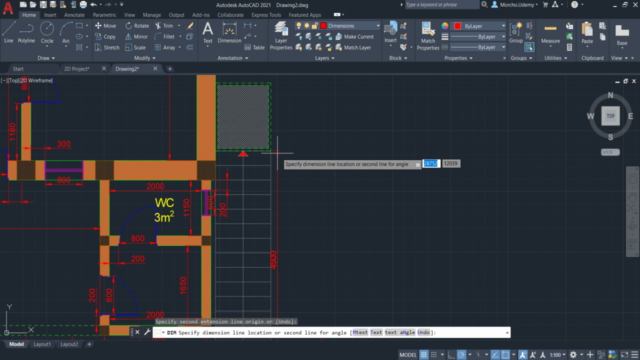The height and width of the screenshot is (360, 640).
Task: Click the Scale tool
Action: click(x=135, y=47)
